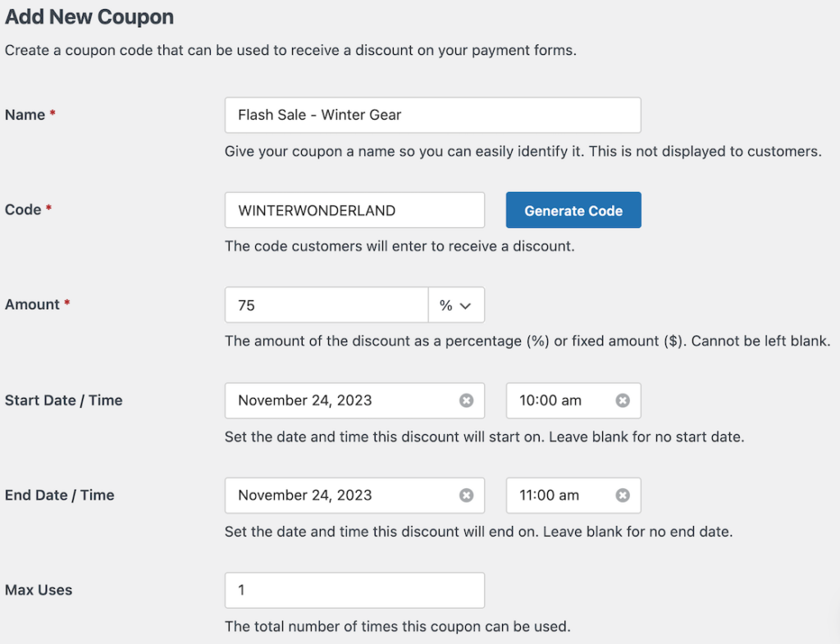Click the Generate Code button

click(573, 210)
